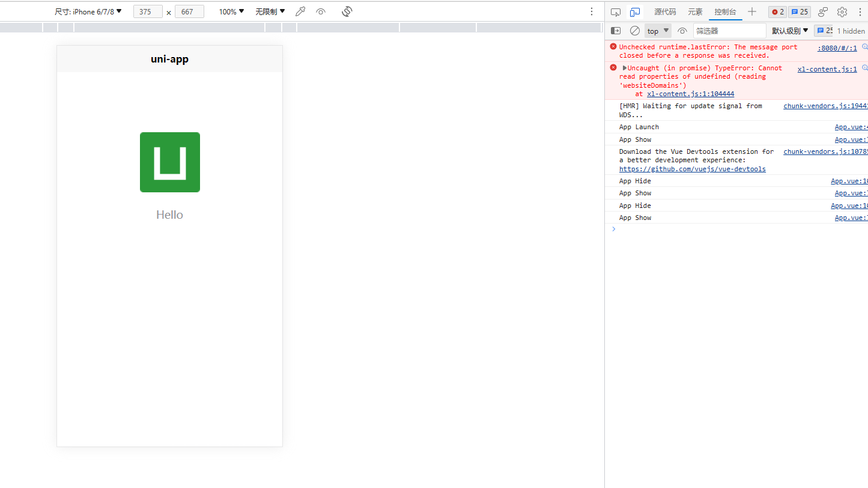Open the github.com/vuejs/vue-devtools link

coord(693,169)
